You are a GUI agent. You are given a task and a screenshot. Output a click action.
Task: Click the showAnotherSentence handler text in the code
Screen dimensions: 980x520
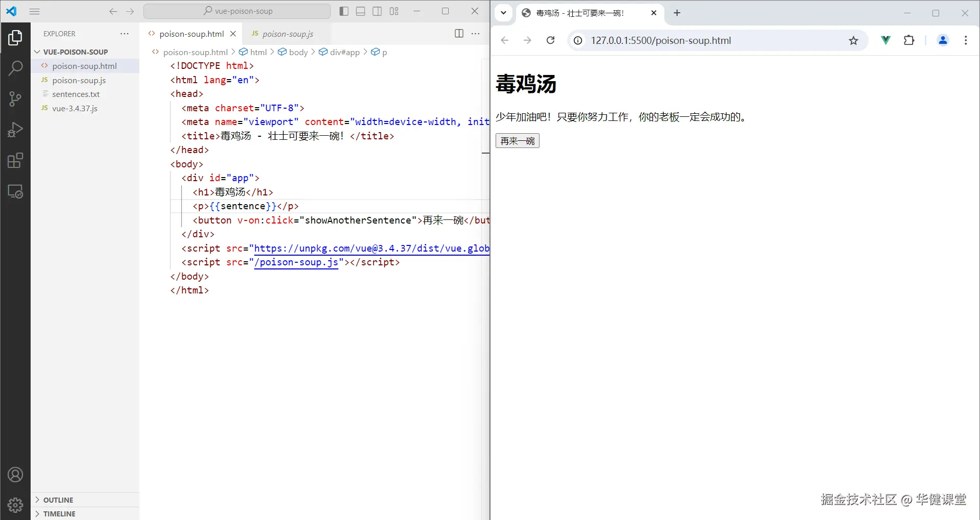point(358,220)
